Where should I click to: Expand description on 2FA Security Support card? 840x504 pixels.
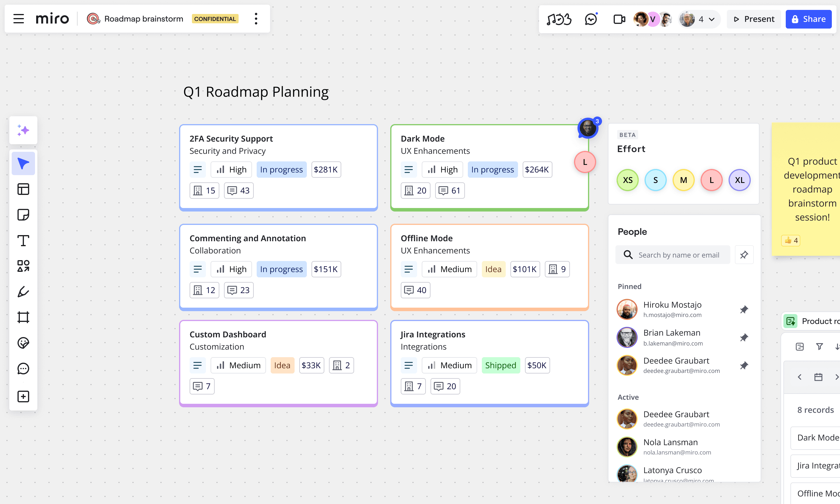coord(197,170)
